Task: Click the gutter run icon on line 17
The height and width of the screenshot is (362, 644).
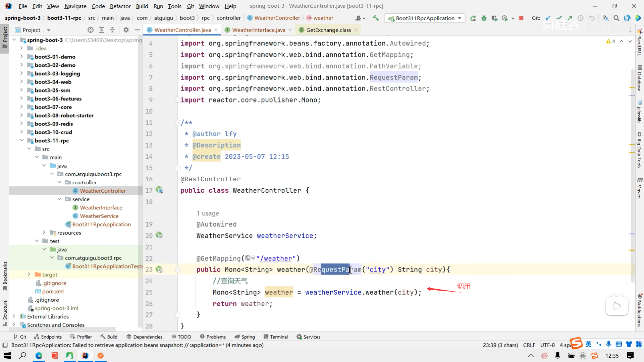Action: click(x=159, y=190)
